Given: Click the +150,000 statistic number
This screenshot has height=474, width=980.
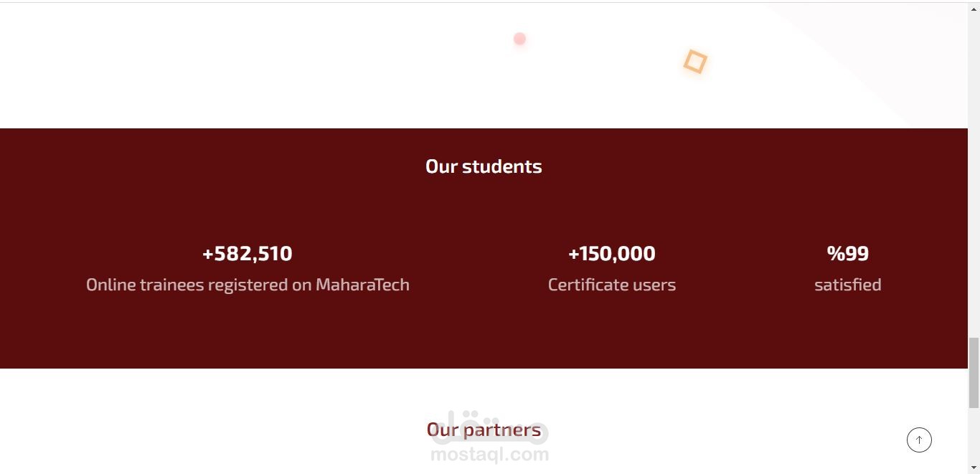Looking at the screenshot, I should point(611,254).
